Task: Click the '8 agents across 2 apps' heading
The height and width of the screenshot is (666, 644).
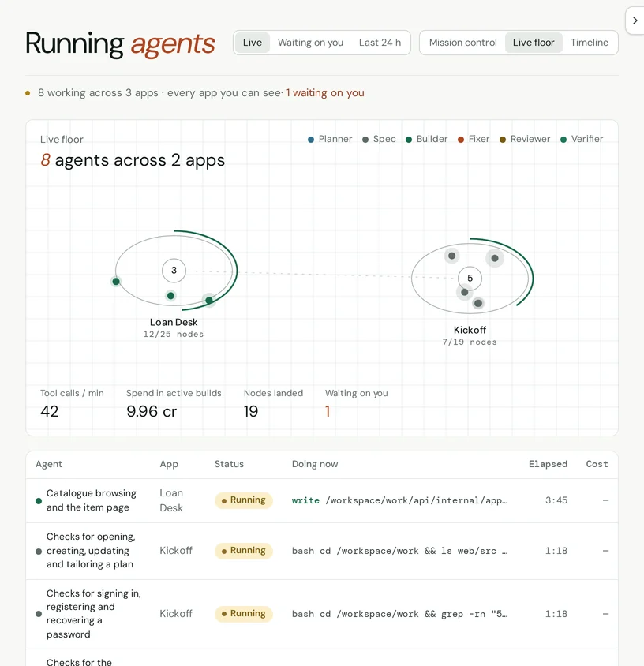Action: pos(133,160)
